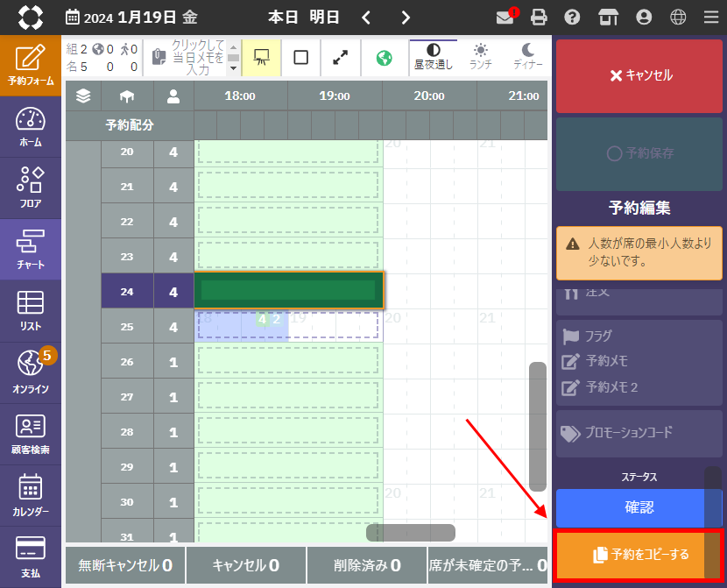Open the リスト view in sidebar

(x=30, y=310)
